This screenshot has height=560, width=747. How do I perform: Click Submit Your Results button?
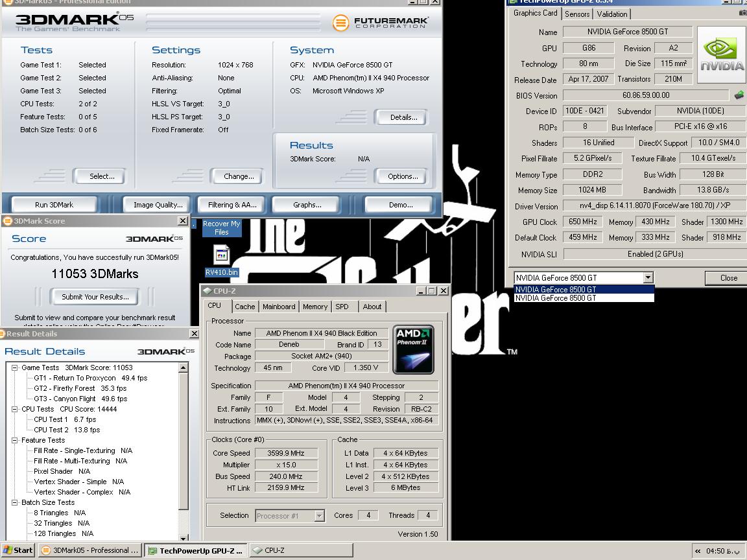tap(95, 297)
